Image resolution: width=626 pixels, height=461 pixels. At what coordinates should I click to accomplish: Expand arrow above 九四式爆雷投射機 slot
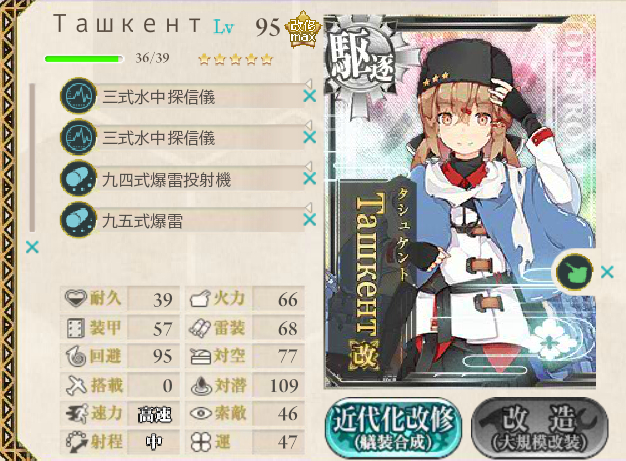tap(308, 166)
